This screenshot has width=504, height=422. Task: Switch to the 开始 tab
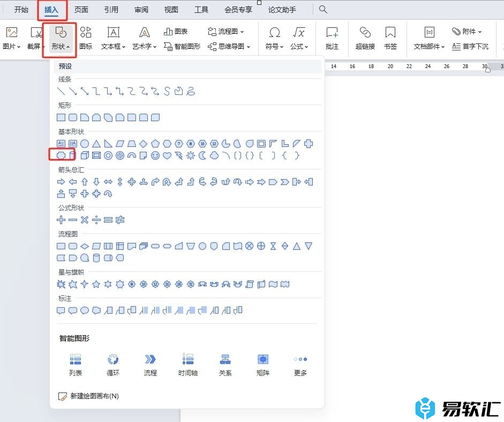click(x=21, y=10)
